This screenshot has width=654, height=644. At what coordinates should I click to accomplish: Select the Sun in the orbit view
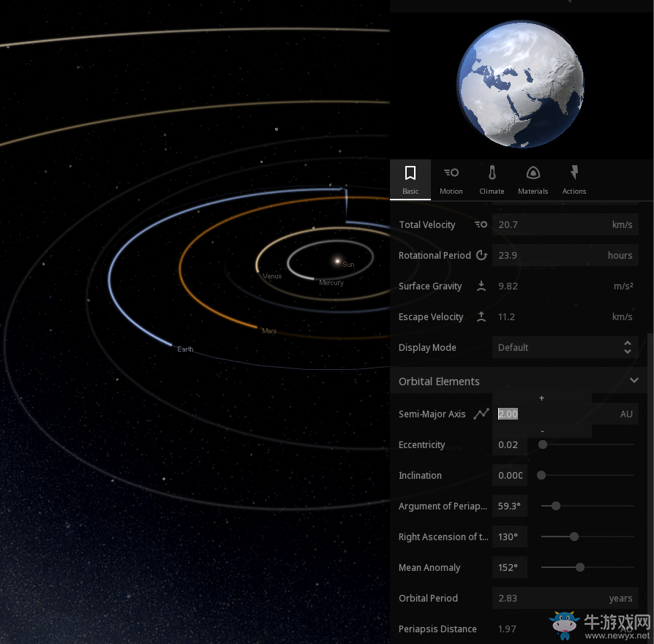click(337, 262)
